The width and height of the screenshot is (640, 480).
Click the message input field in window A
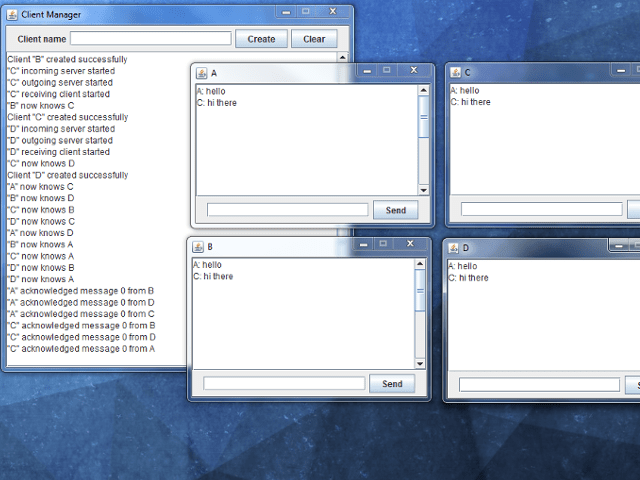click(x=287, y=210)
